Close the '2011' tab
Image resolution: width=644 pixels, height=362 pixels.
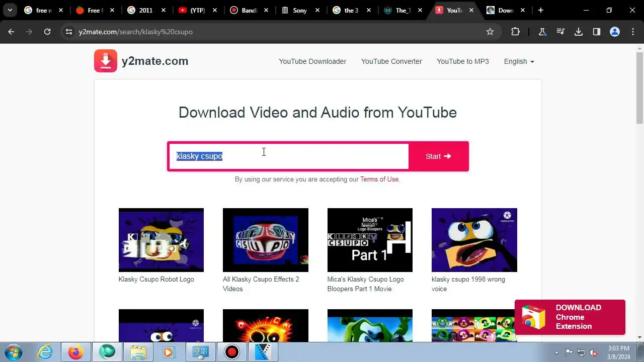pyautogui.click(x=164, y=10)
